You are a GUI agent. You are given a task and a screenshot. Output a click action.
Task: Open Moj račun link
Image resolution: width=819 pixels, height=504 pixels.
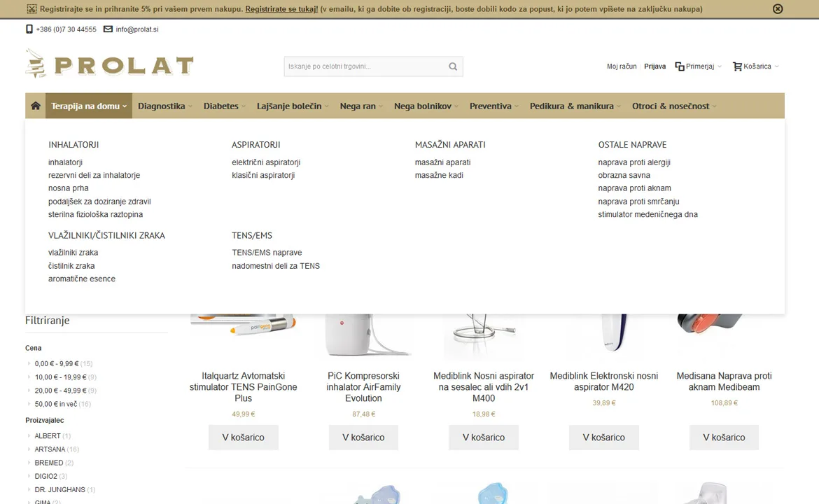tap(622, 66)
